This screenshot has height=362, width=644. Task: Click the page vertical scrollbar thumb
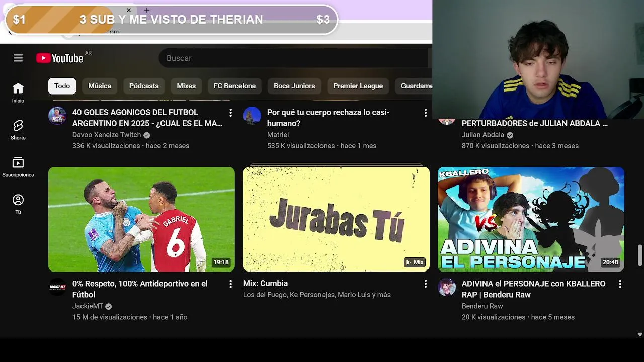[640, 256]
